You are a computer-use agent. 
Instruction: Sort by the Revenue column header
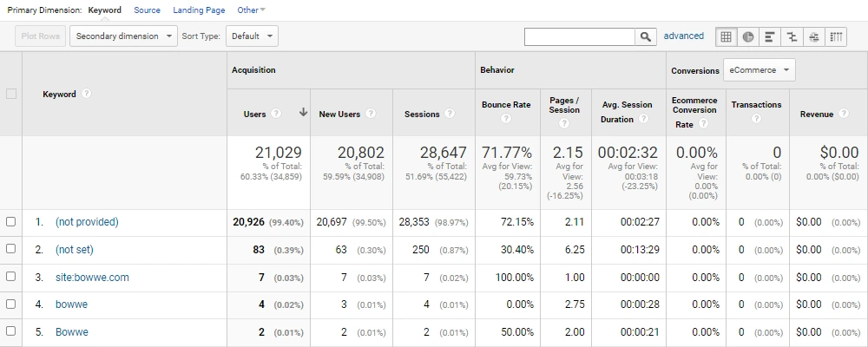click(817, 114)
